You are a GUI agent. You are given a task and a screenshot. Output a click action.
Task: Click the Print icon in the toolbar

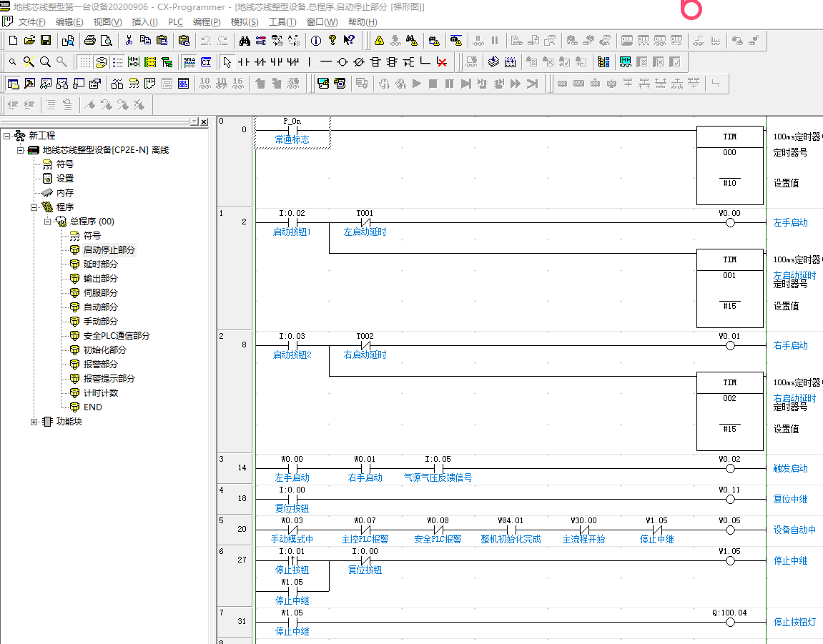point(90,40)
